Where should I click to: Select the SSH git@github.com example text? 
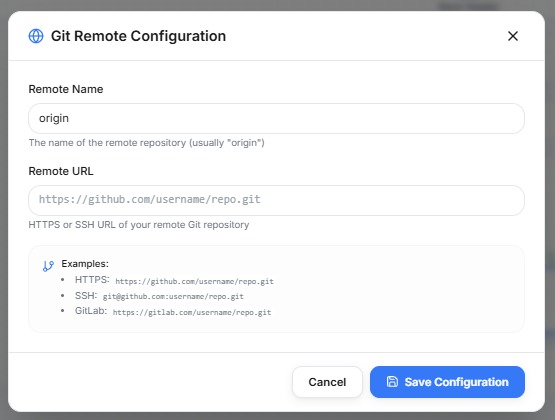point(173,297)
